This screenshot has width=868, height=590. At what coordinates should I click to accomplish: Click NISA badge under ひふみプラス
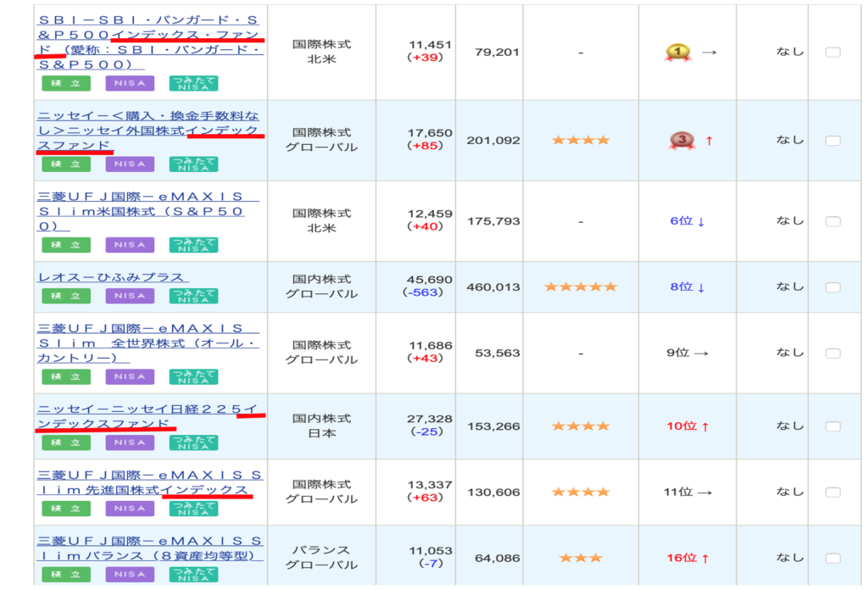pyautogui.click(x=130, y=296)
